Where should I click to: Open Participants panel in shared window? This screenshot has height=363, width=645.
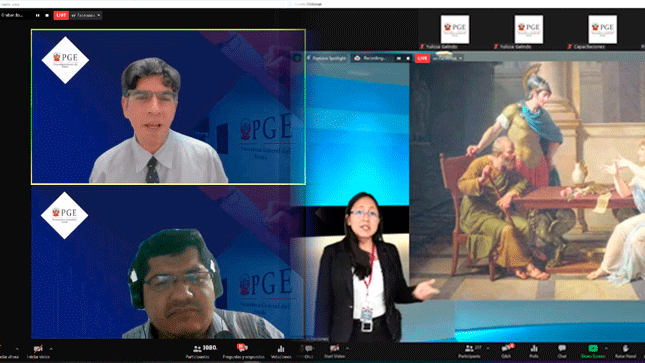coord(469,351)
